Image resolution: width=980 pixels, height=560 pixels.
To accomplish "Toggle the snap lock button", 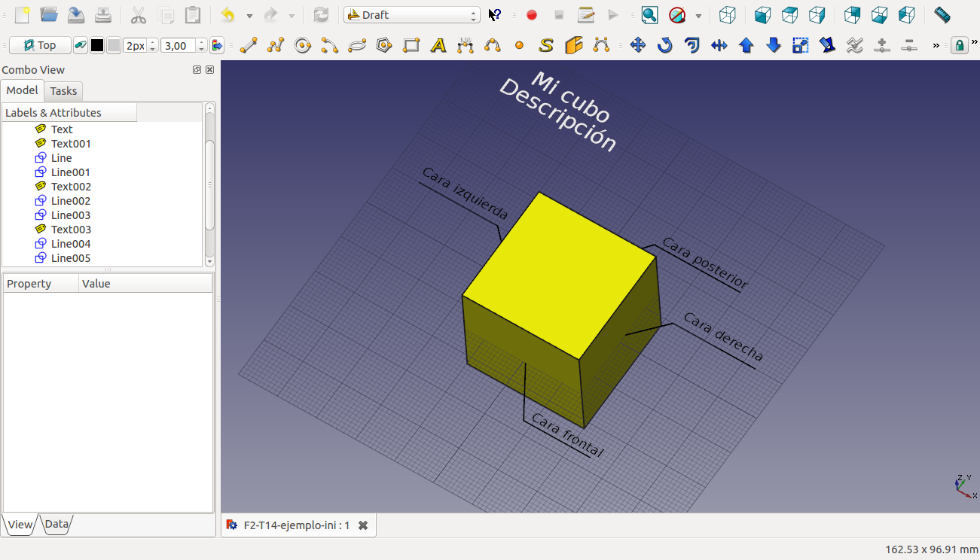I will pos(959,46).
